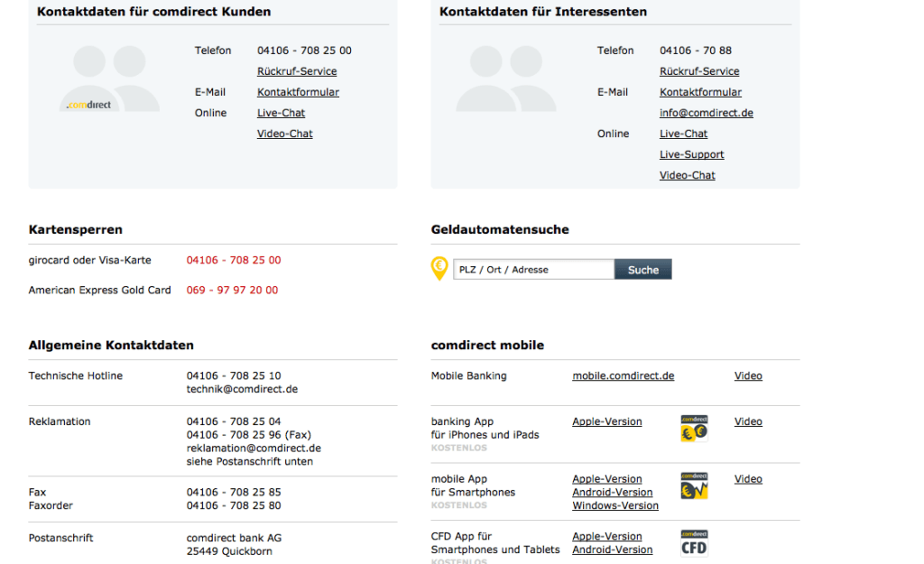The width and height of the screenshot is (924, 564).
Task: Open the mobile.comdirect.de link
Action: 624,375
